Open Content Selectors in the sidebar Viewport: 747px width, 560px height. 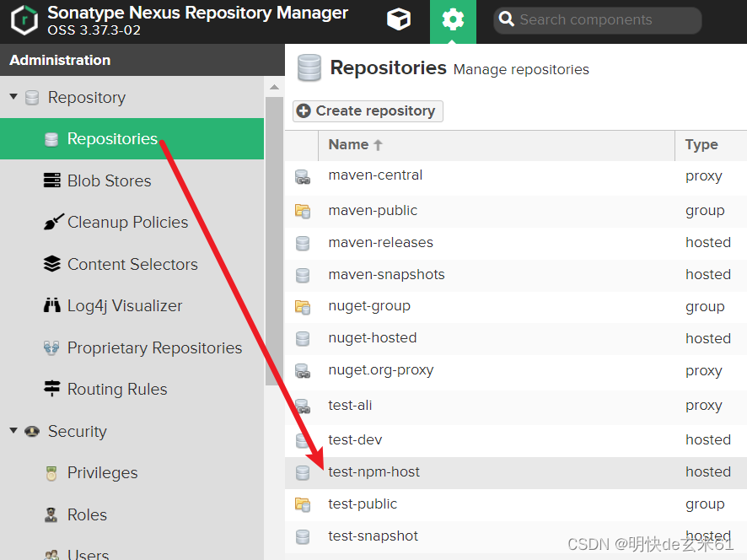tap(132, 264)
